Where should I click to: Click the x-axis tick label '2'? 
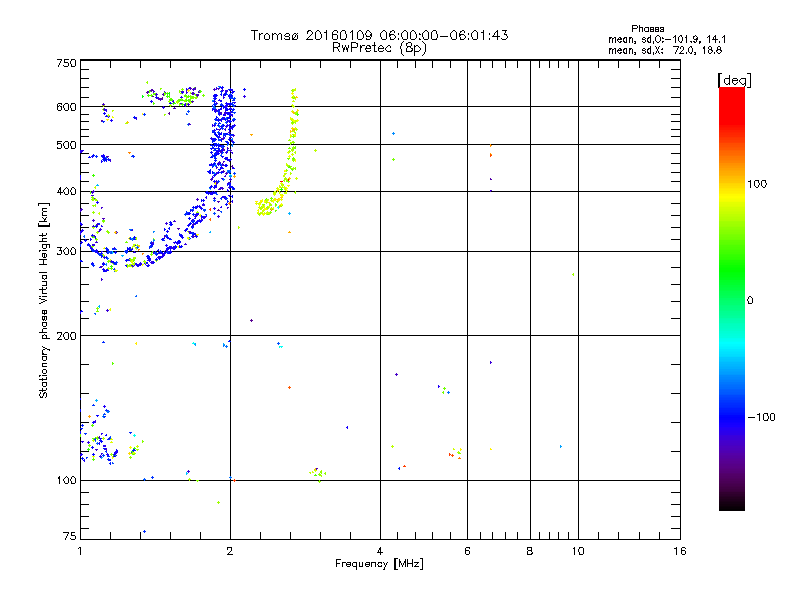click(x=230, y=551)
